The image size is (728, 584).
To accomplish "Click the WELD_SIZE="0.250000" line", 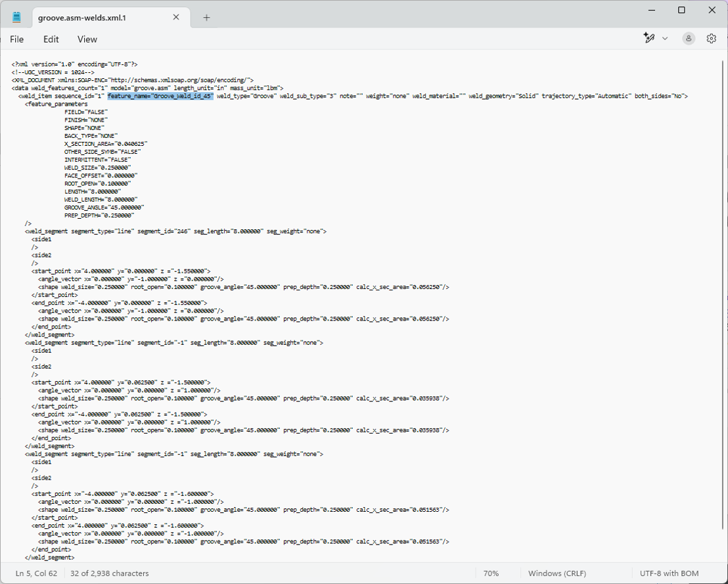I will (97, 168).
